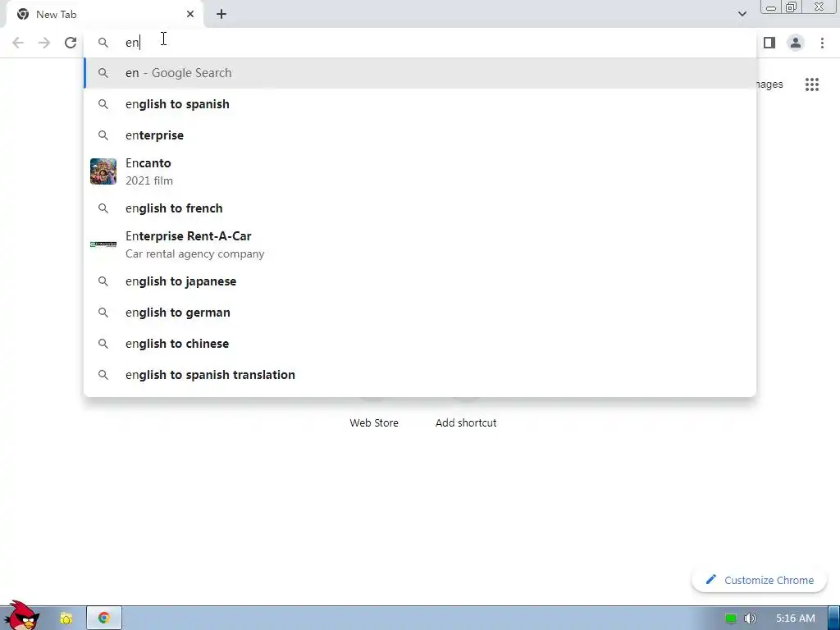Select Enterprise Rent-A-Car suggestion
The width and height of the screenshot is (840, 630).
click(420, 244)
